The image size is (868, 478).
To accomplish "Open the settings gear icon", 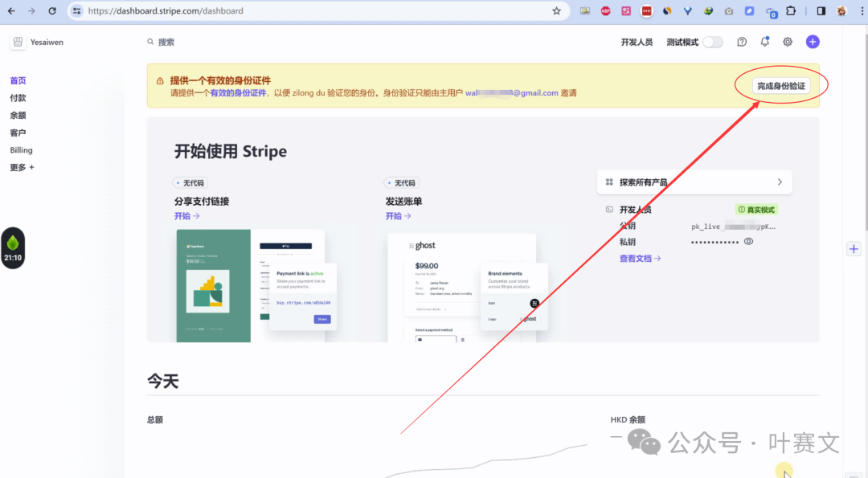I will coord(788,42).
